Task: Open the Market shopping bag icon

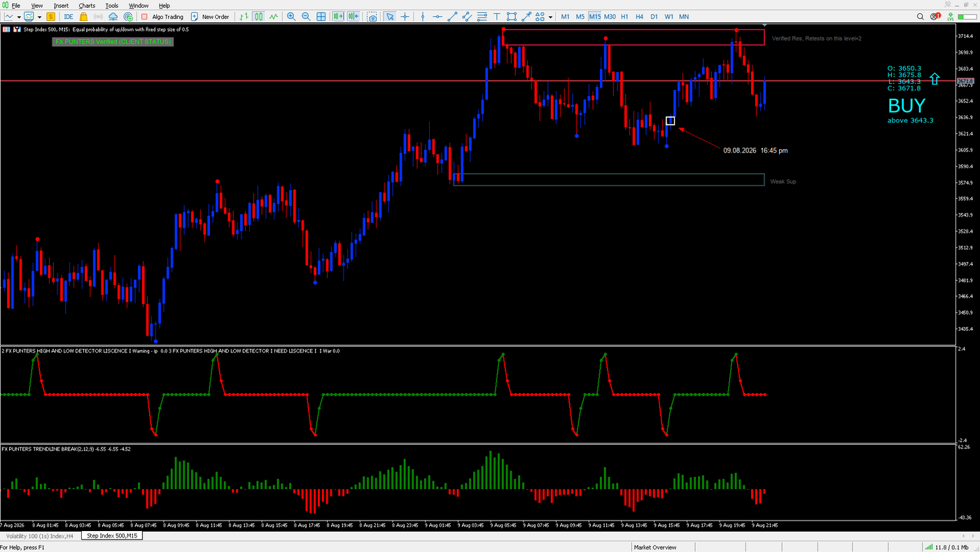Action: tap(83, 17)
